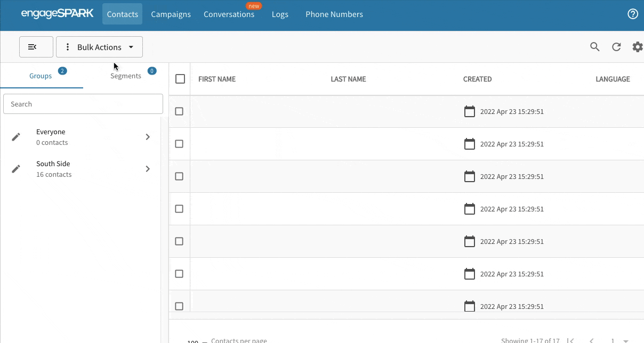
Task: Switch to the Segments tab
Action: point(126,76)
